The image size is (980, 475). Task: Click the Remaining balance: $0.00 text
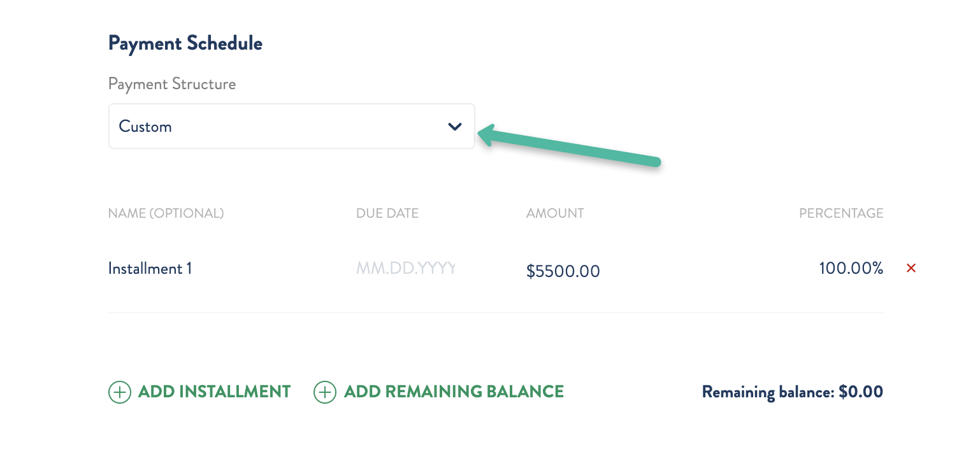click(x=792, y=392)
